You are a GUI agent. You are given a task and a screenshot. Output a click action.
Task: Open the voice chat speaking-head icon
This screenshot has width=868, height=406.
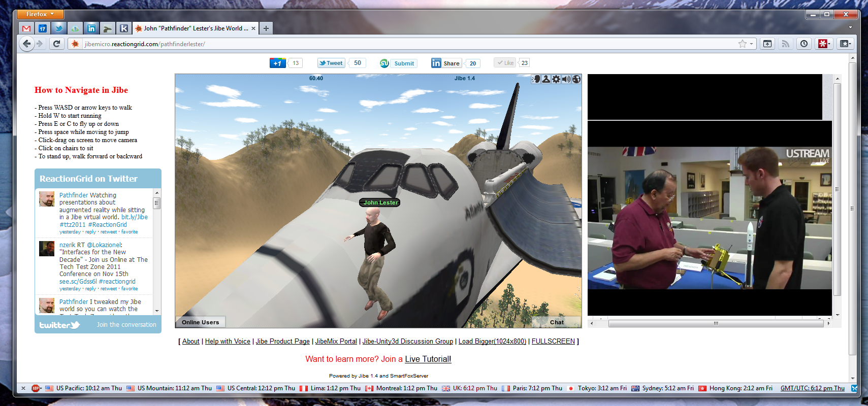(x=536, y=79)
